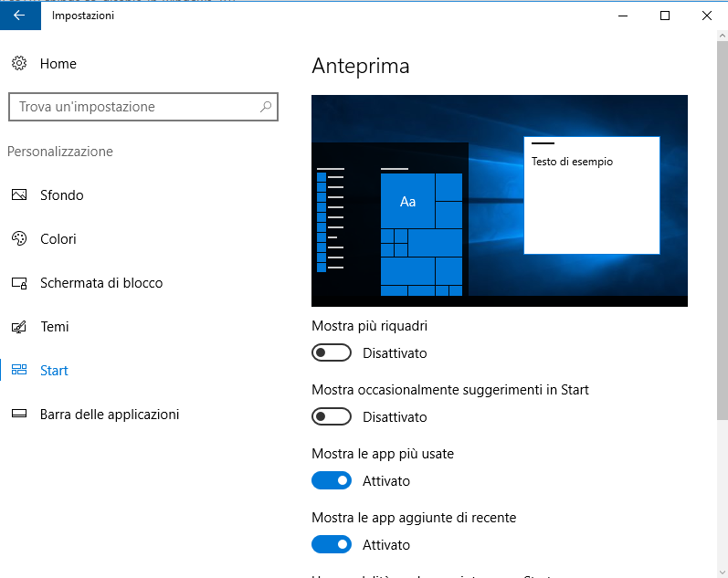Turn on Mostra occasionalmente suggerimenti in Start

tap(332, 416)
